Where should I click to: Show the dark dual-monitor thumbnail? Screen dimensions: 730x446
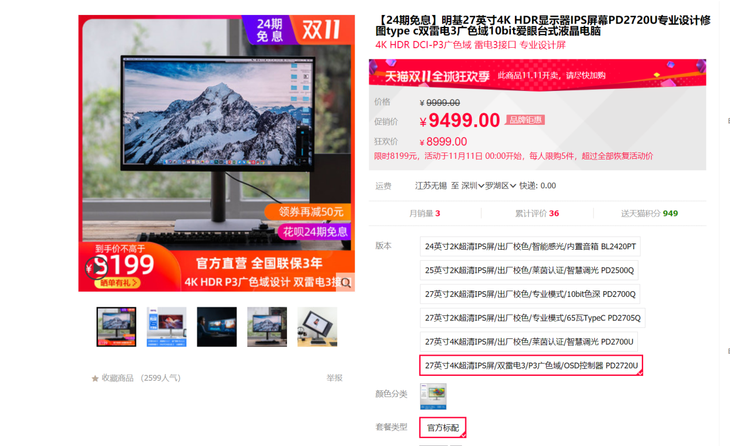coord(217,327)
